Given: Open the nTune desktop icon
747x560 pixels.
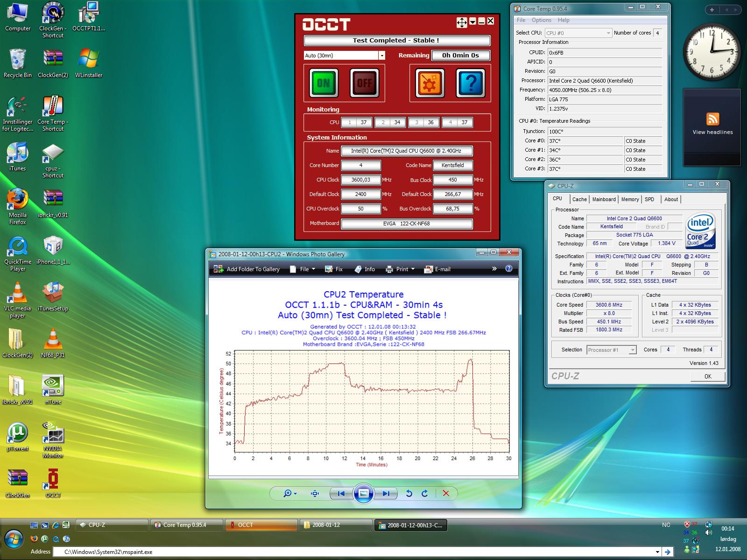Looking at the screenshot, I should [x=53, y=390].
